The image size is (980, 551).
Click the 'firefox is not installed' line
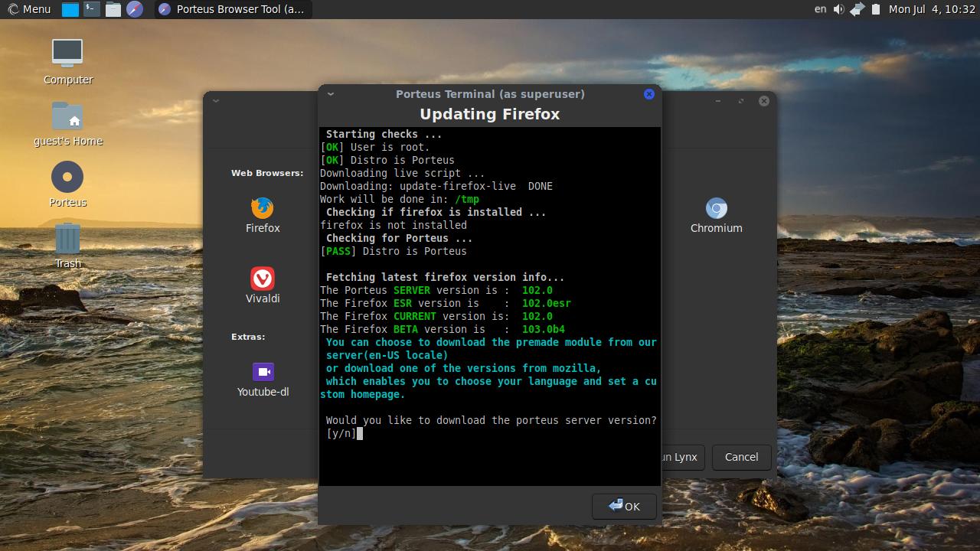click(x=394, y=225)
